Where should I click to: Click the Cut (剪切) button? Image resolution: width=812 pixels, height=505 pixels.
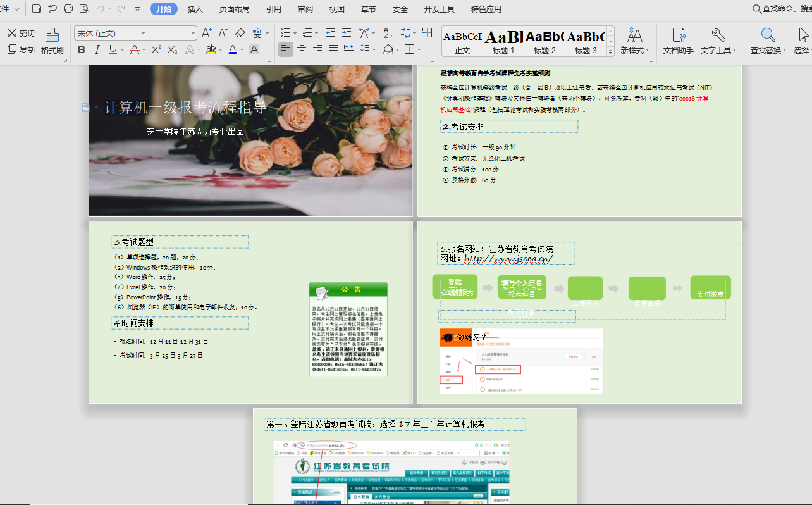(x=21, y=33)
